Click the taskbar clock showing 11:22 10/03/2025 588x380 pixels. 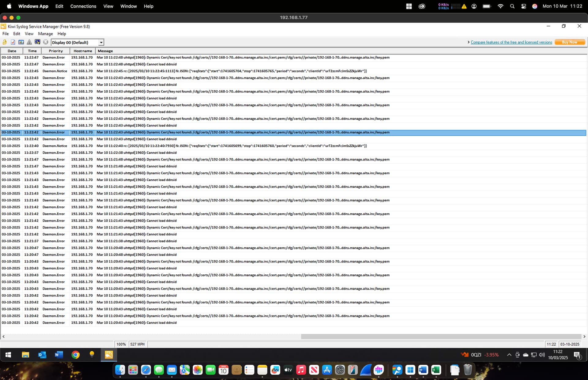(558, 355)
